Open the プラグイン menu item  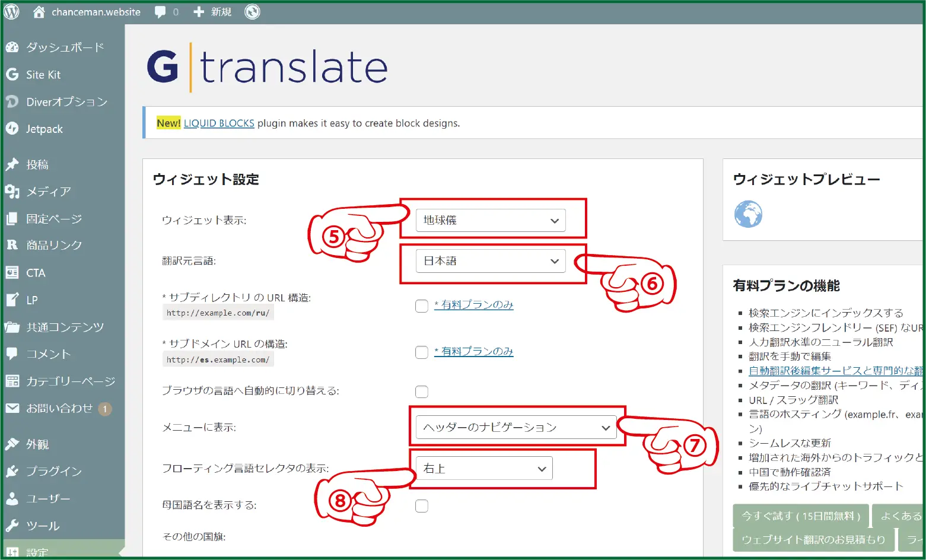(53, 472)
